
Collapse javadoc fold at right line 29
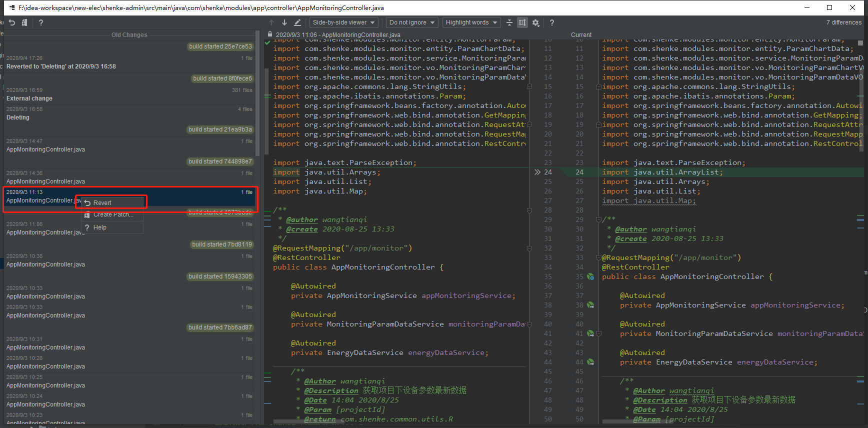pyautogui.click(x=598, y=219)
